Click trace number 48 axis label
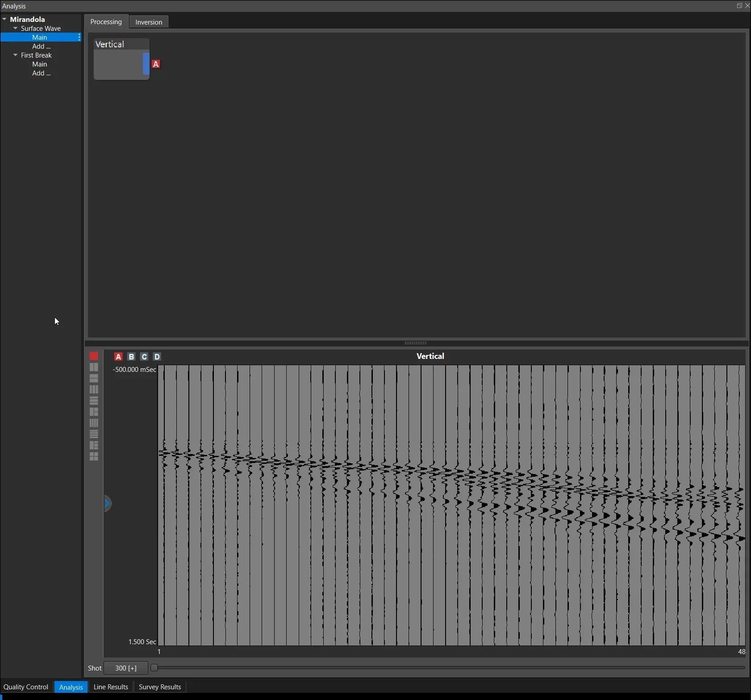The height and width of the screenshot is (700, 751). pyautogui.click(x=742, y=652)
